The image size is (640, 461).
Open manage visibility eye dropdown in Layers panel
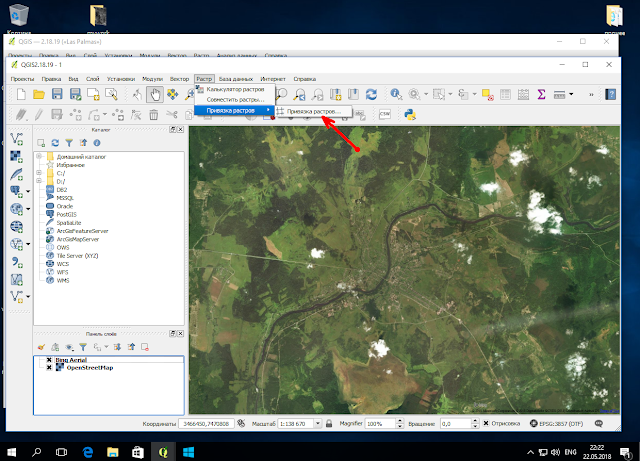click(69, 347)
